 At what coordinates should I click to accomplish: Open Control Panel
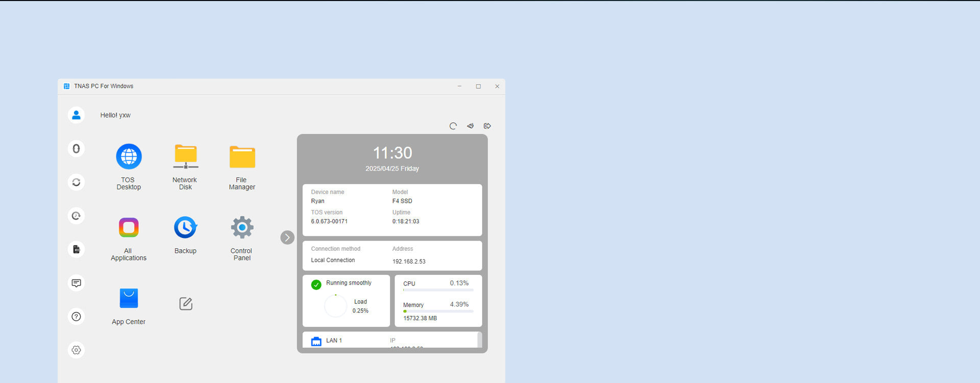(x=242, y=228)
